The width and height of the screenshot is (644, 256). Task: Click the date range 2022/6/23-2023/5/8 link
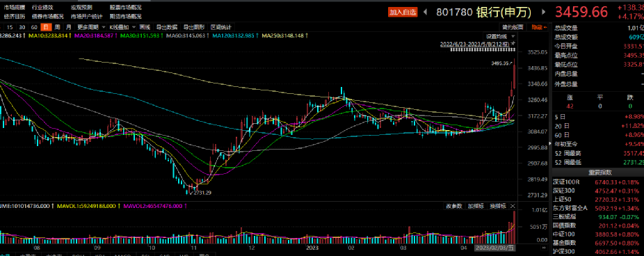click(x=475, y=44)
